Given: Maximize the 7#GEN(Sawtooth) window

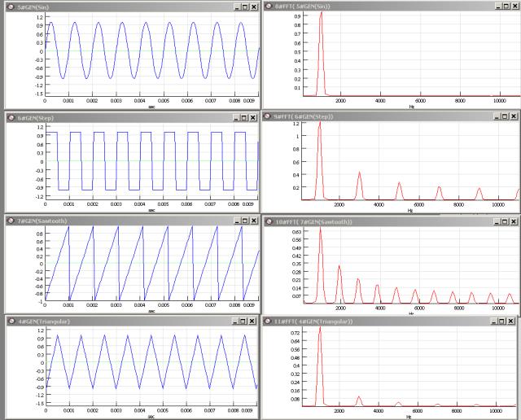Looking at the screenshot, I should pos(246,221).
